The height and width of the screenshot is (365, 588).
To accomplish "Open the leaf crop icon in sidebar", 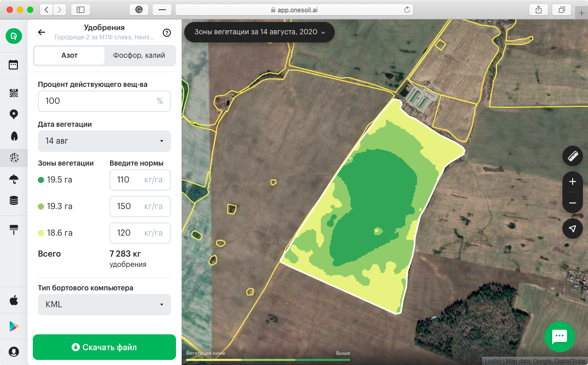I will [14, 135].
